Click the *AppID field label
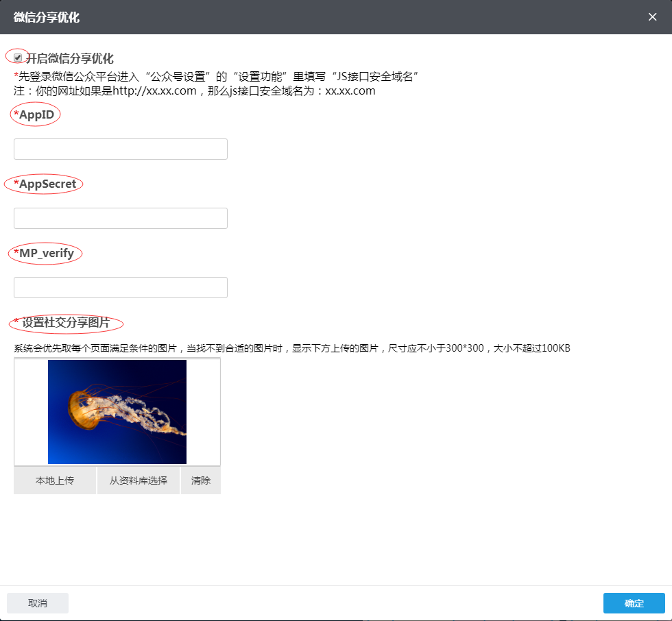 click(34, 114)
